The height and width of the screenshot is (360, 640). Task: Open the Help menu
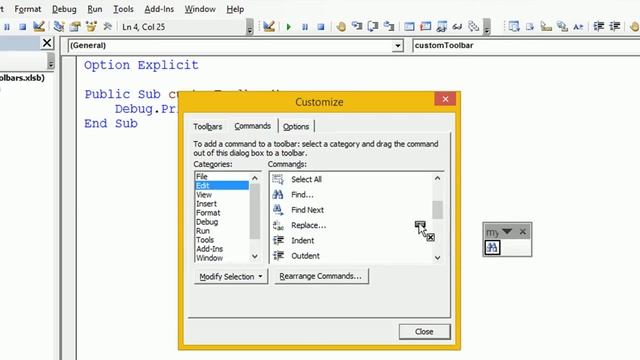[235, 9]
